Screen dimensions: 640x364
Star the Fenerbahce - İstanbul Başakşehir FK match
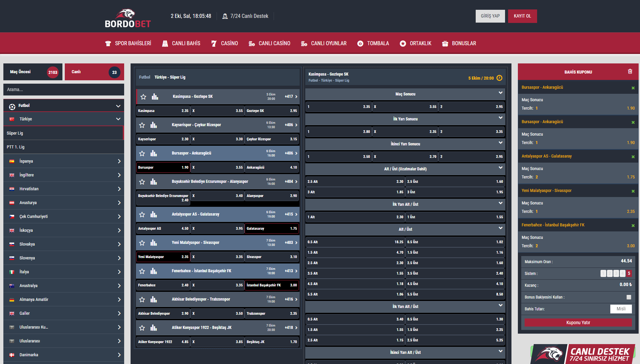142,271
